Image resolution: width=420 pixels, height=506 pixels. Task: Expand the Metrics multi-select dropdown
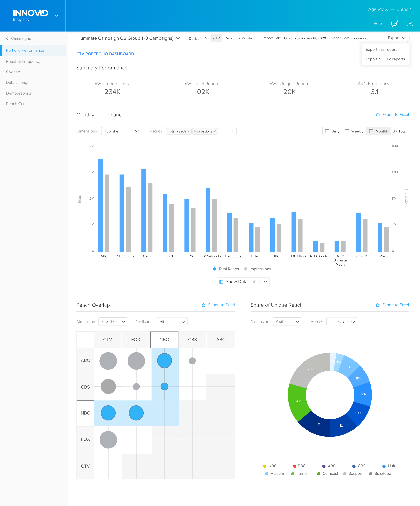coord(232,131)
